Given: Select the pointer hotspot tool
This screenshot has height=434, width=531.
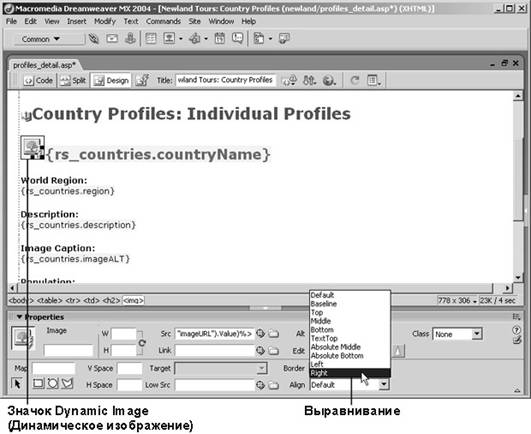Looking at the screenshot, I should pyautogui.click(x=17, y=384).
